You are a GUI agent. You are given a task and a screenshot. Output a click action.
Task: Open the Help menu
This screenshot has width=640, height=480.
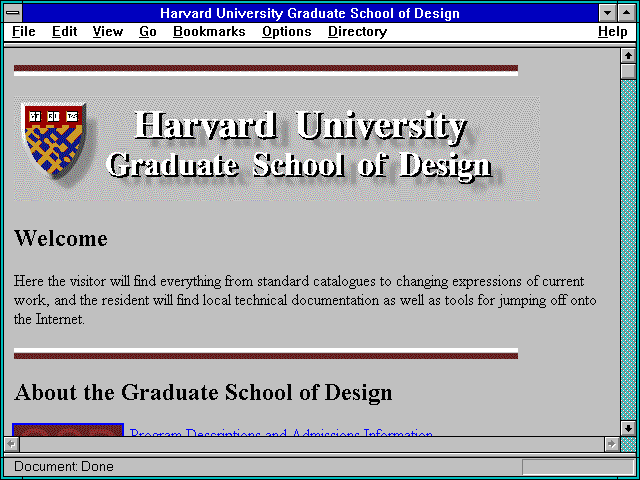coord(613,32)
